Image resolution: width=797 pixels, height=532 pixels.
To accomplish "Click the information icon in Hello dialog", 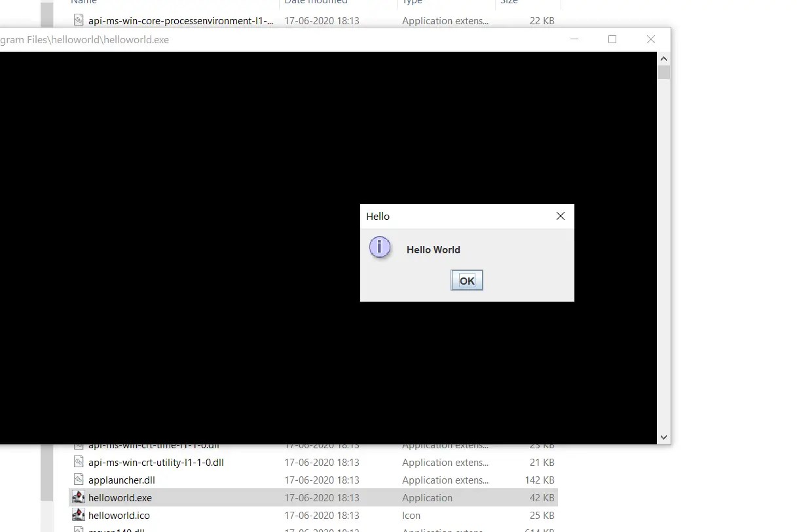I will 380,247.
